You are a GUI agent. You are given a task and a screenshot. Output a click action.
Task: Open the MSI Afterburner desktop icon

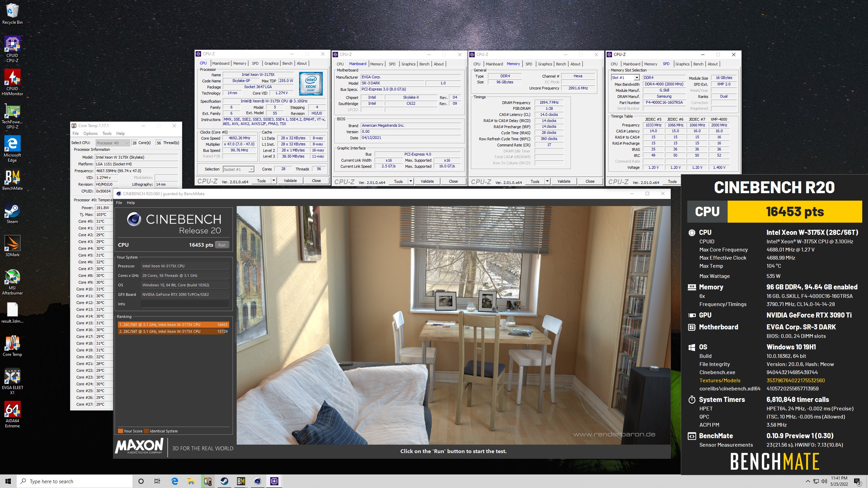click(12, 282)
